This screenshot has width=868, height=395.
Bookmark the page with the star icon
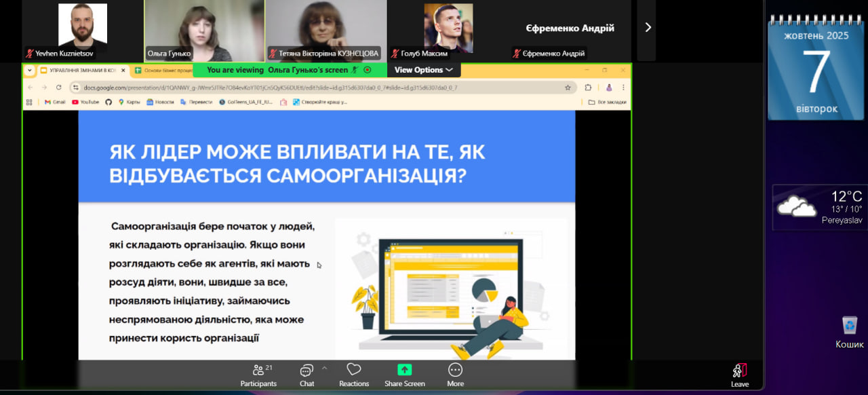coord(568,88)
